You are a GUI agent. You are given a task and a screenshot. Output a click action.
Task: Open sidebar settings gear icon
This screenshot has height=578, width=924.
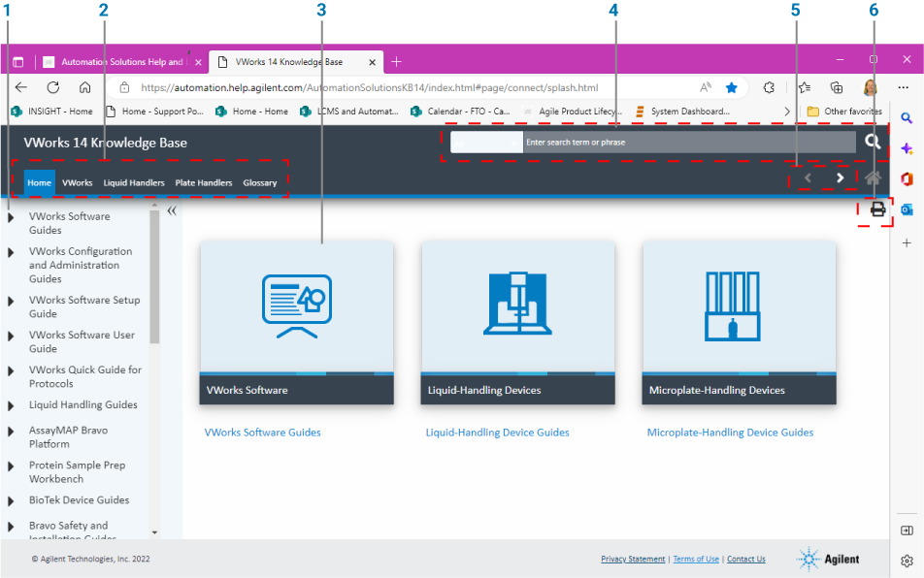[x=907, y=561]
